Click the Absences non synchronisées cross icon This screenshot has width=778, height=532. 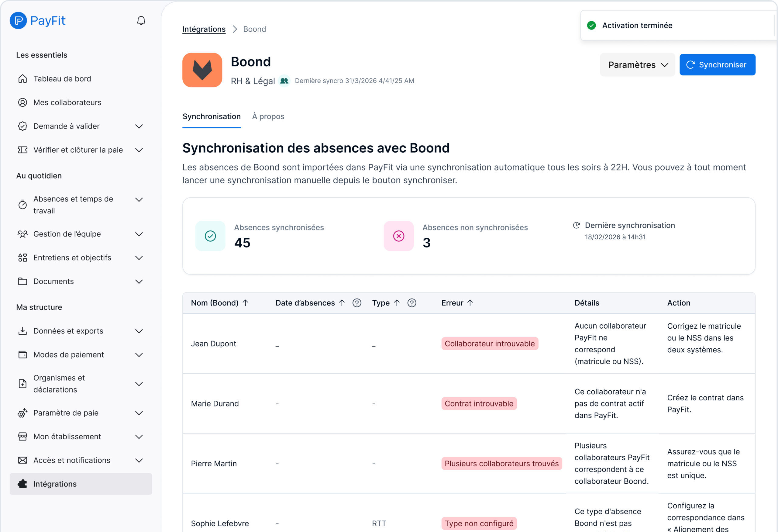[x=399, y=236]
